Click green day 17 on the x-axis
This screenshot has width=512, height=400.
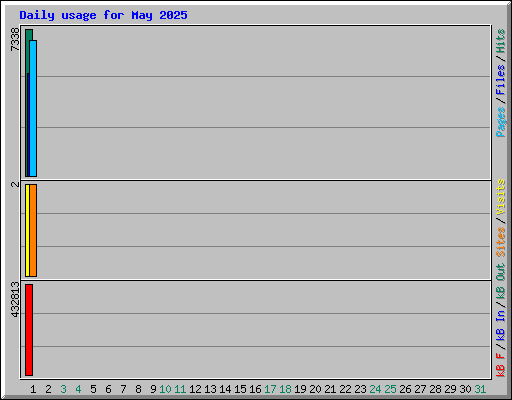click(x=270, y=389)
